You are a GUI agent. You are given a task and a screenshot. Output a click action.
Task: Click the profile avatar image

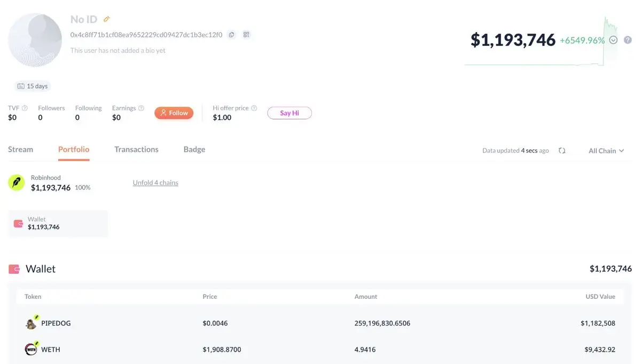point(35,40)
